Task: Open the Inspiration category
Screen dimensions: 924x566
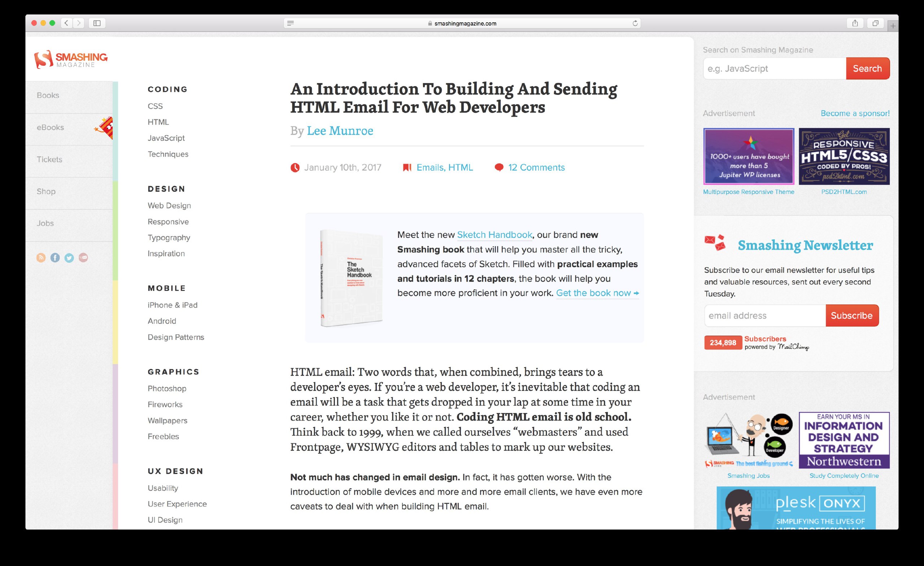Action: point(166,253)
